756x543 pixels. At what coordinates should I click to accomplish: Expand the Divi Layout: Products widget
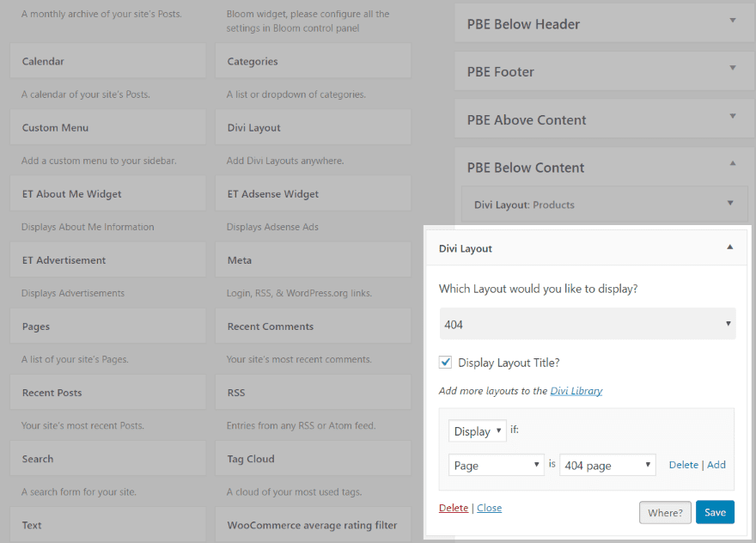[x=729, y=204]
